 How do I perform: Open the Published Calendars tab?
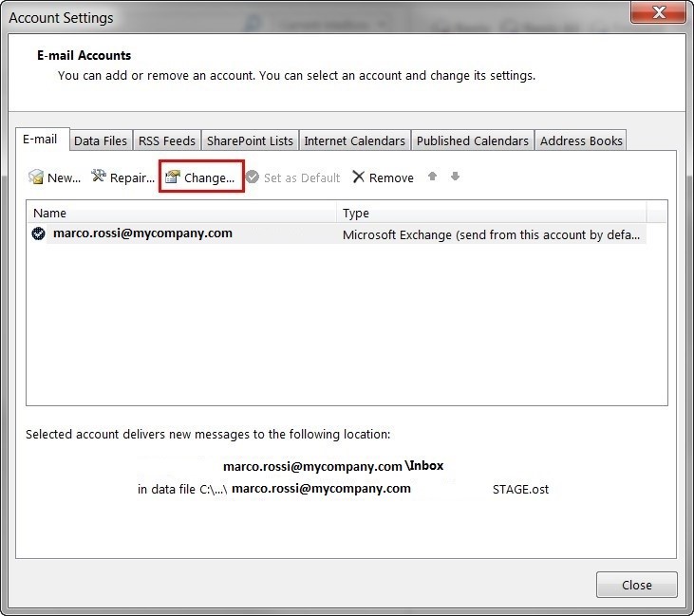click(x=472, y=140)
